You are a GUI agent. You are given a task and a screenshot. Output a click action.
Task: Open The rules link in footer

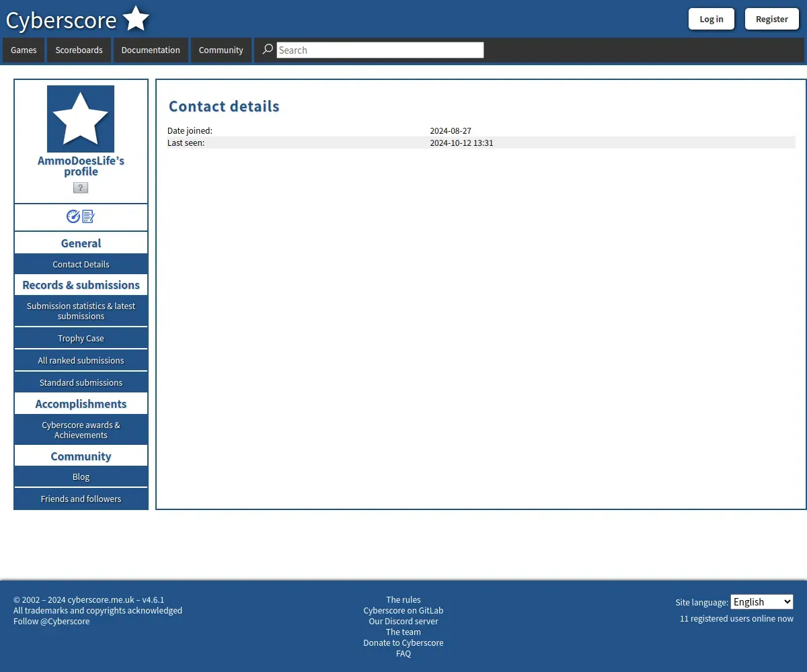pyautogui.click(x=403, y=599)
